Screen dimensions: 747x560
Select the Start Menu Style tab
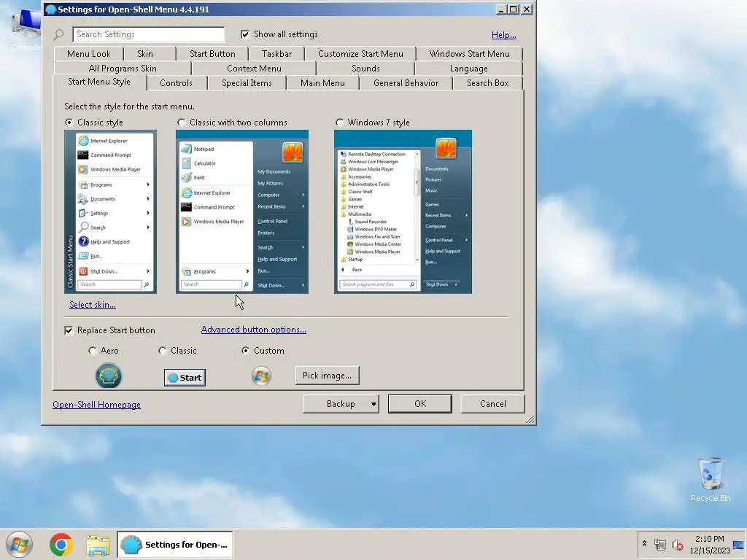tap(99, 82)
